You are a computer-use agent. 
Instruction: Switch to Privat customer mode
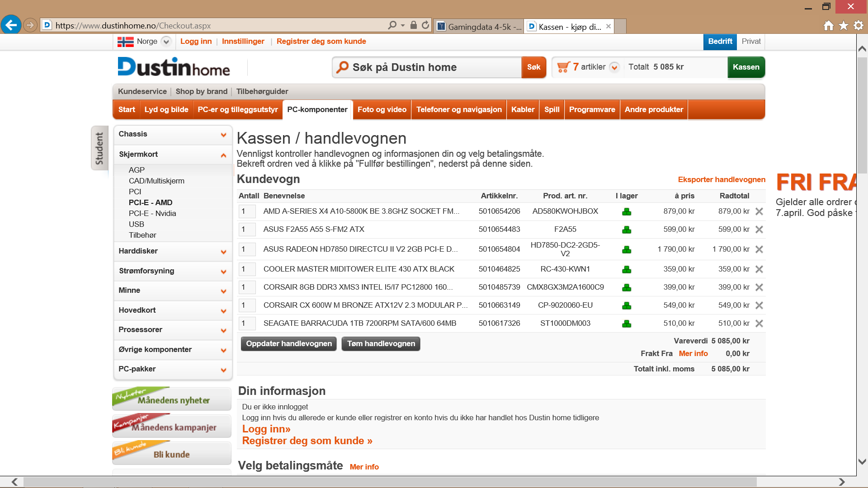point(751,42)
